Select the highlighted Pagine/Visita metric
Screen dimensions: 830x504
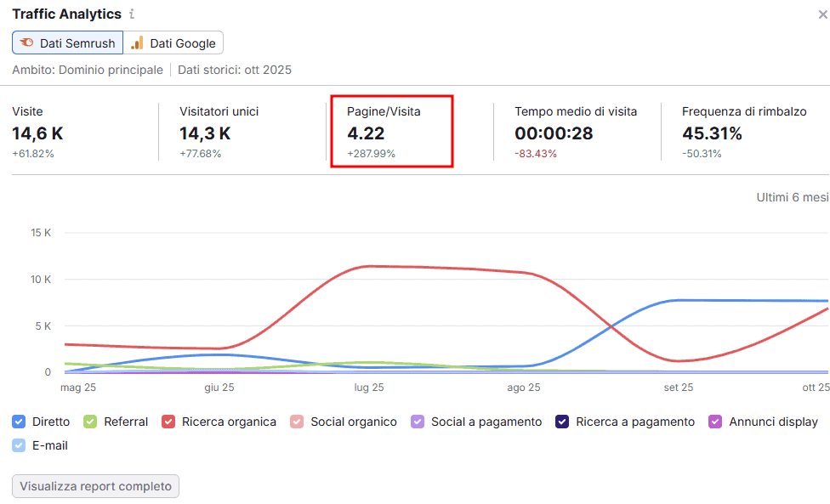pyautogui.click(x=391, y=132)
